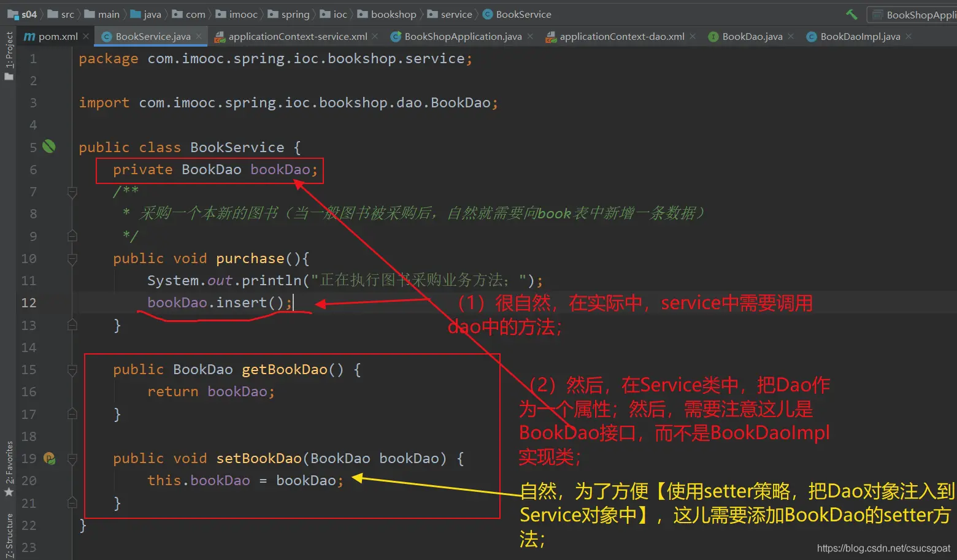The width and height of the screenshot is (957, 560).
Task: Open the BookShopAppli run configuration dropdown
Action: pos(912,15)
